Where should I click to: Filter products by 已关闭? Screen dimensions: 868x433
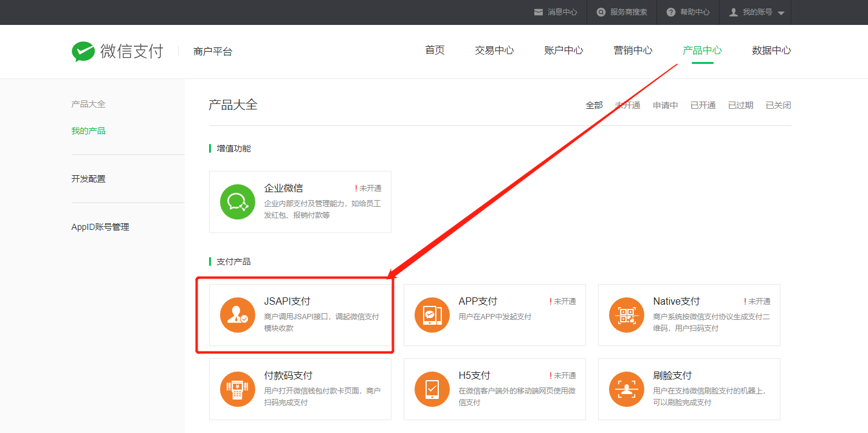coord(778,105)
